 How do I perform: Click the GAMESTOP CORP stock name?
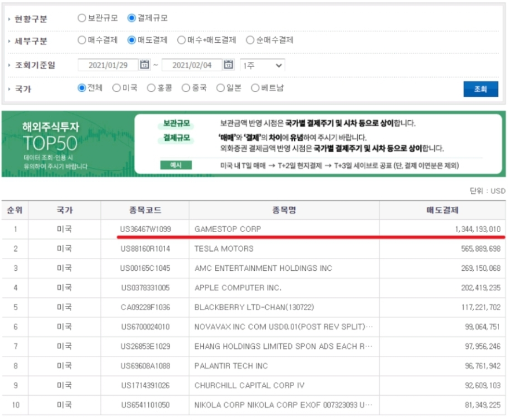click(228, 229)
